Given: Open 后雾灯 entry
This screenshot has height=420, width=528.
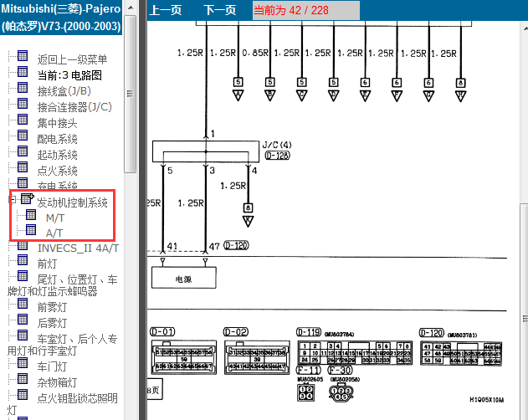Looking at the screenshot, I should [52, 323].
